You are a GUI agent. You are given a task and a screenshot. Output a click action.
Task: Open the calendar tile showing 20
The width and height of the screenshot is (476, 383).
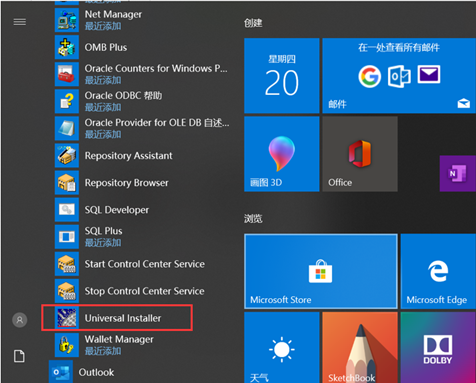click(x=282, y=76)
